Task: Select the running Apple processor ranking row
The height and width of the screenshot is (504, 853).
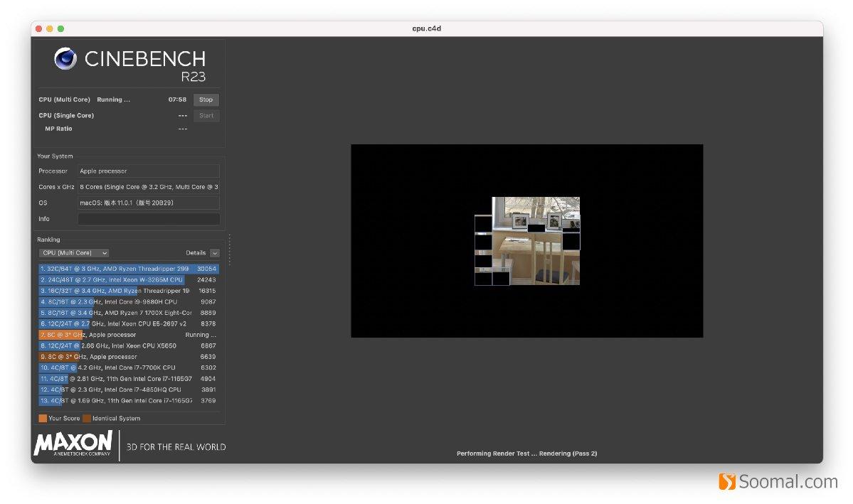Action: pyautogui.click(x=128, y=334)
